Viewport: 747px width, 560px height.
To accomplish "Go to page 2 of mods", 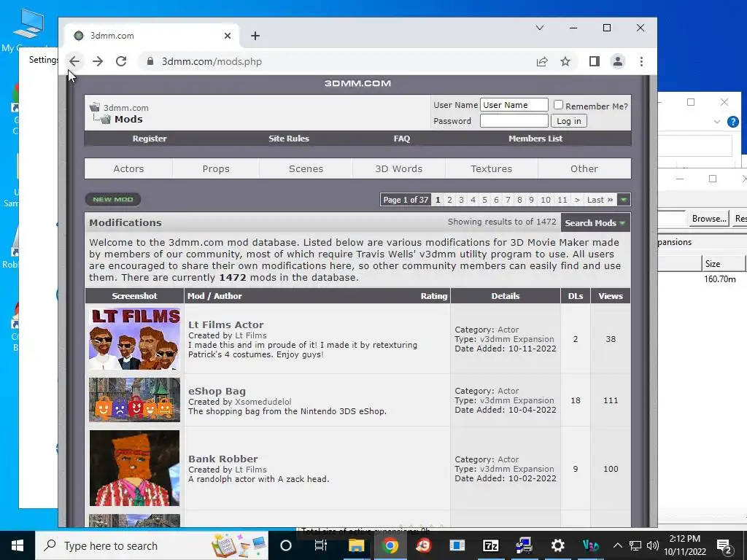I will click(449, 200).
